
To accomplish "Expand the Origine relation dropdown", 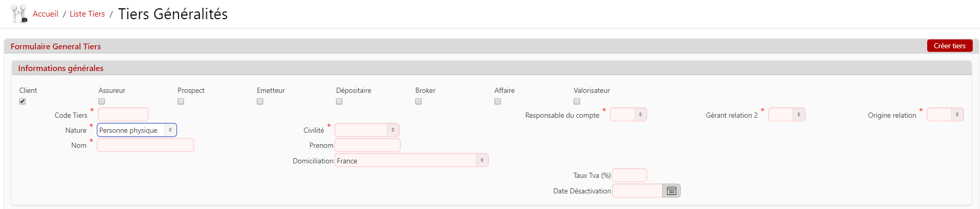I will [945, 115].
